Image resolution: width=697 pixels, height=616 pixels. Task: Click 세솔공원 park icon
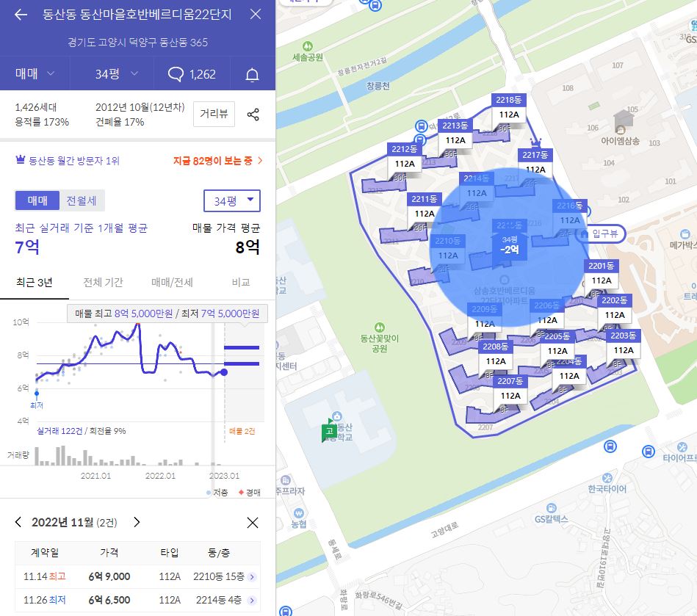coord(307,46)
